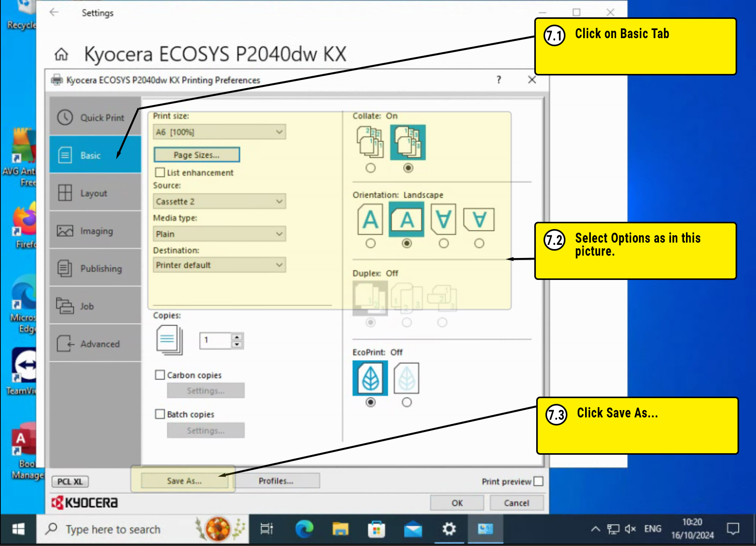The width and height of the screenshot is (756, 546).
Task: Choose the rotated portrait orientation icon
Action: [443, 219]
